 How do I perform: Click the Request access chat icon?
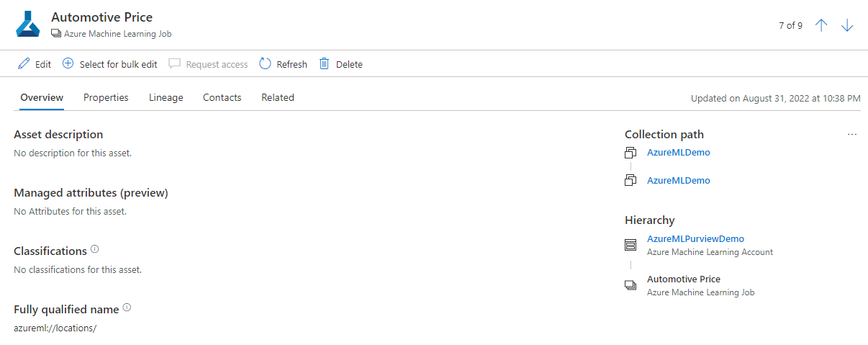point(174,63)
